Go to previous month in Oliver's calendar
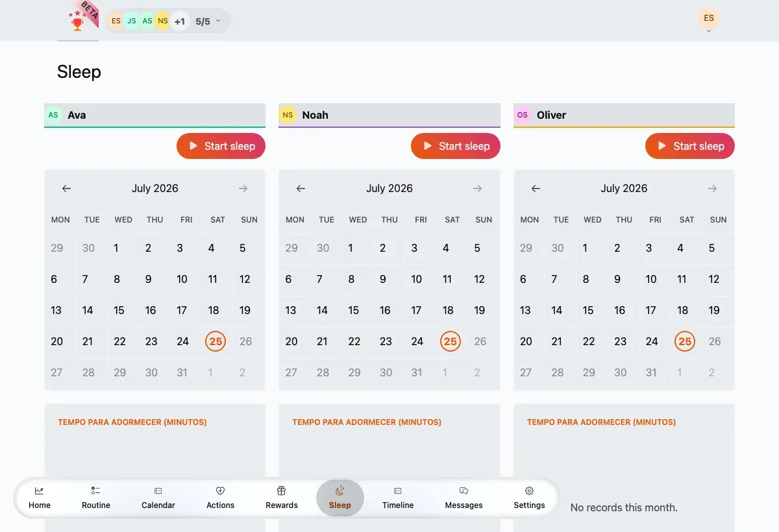779x532 pixels. point(536,188)
